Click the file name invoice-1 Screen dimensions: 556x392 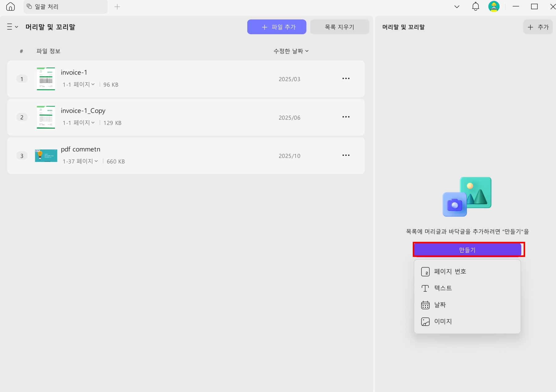[74, 72]
